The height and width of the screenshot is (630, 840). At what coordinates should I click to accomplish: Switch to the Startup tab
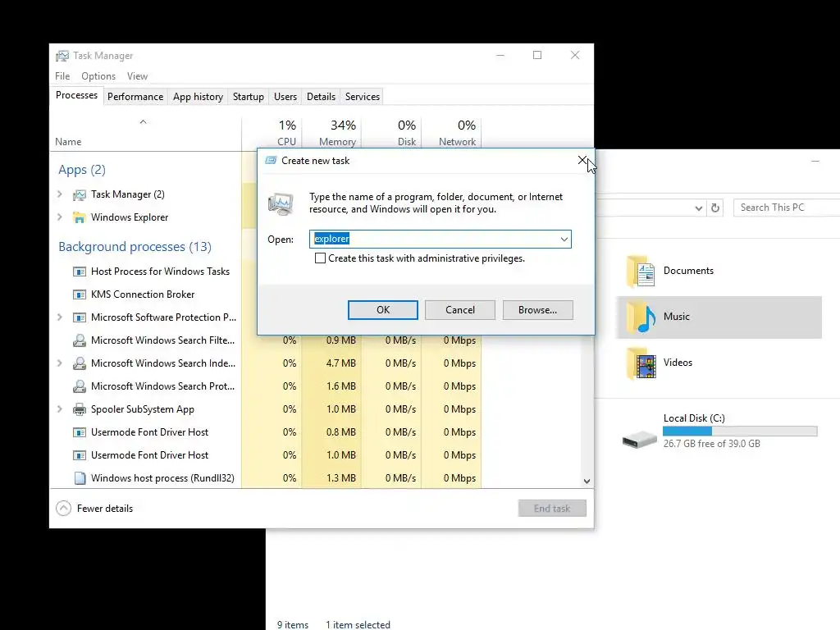(x=248, y=97)
